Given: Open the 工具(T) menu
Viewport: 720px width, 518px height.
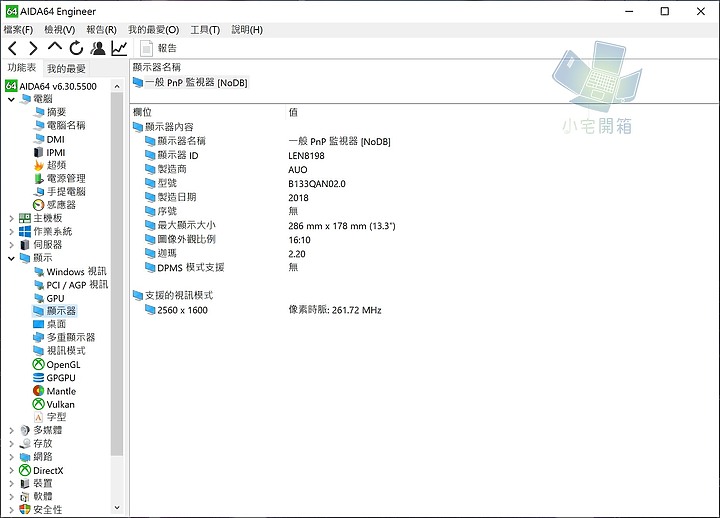Looking at the screenshot, I should click(x=205, y=30).
